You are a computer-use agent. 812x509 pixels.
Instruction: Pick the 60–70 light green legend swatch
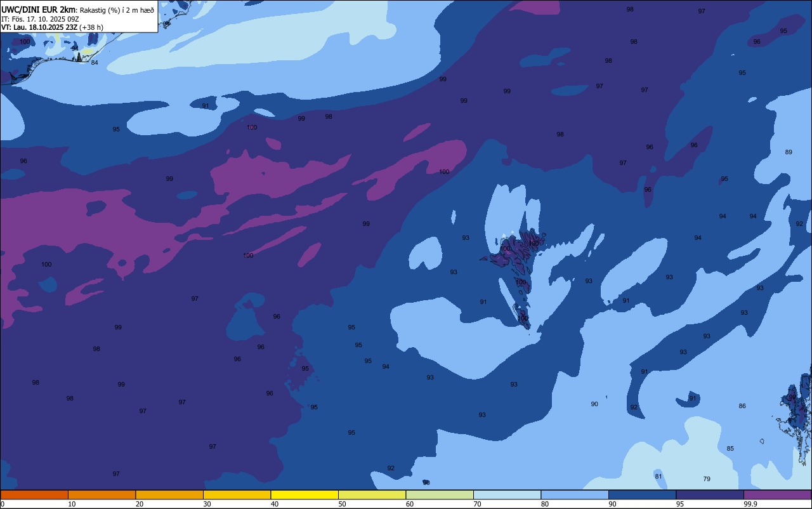[x=440, y=494]
